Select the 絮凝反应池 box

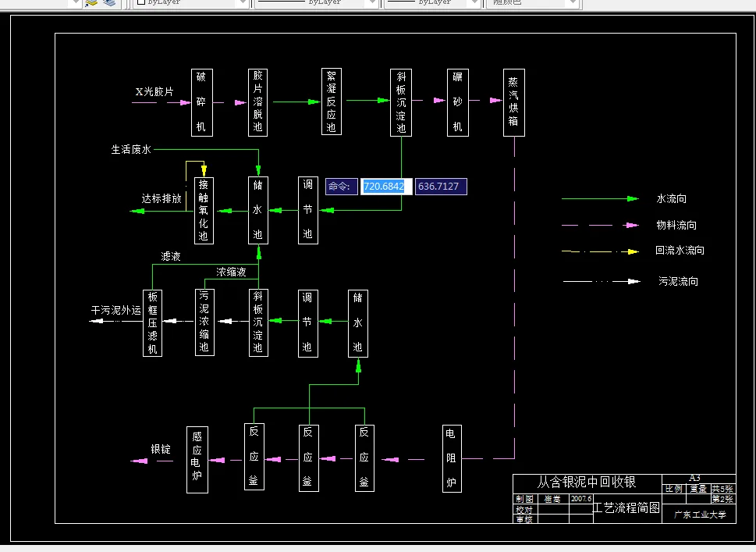332,101
